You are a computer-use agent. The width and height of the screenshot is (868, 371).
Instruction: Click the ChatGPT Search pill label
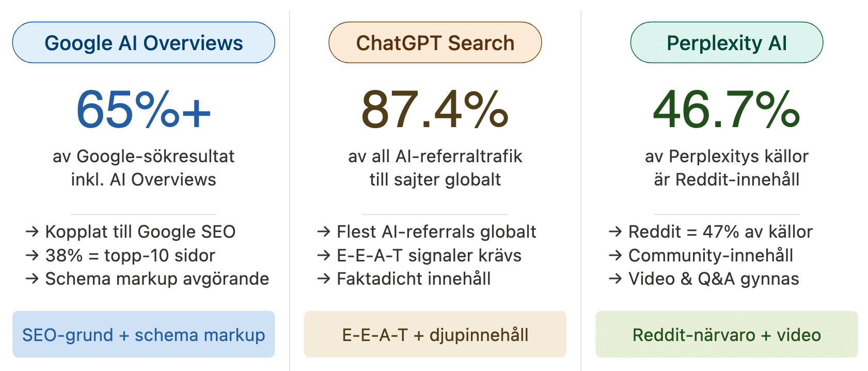(435, 43)
